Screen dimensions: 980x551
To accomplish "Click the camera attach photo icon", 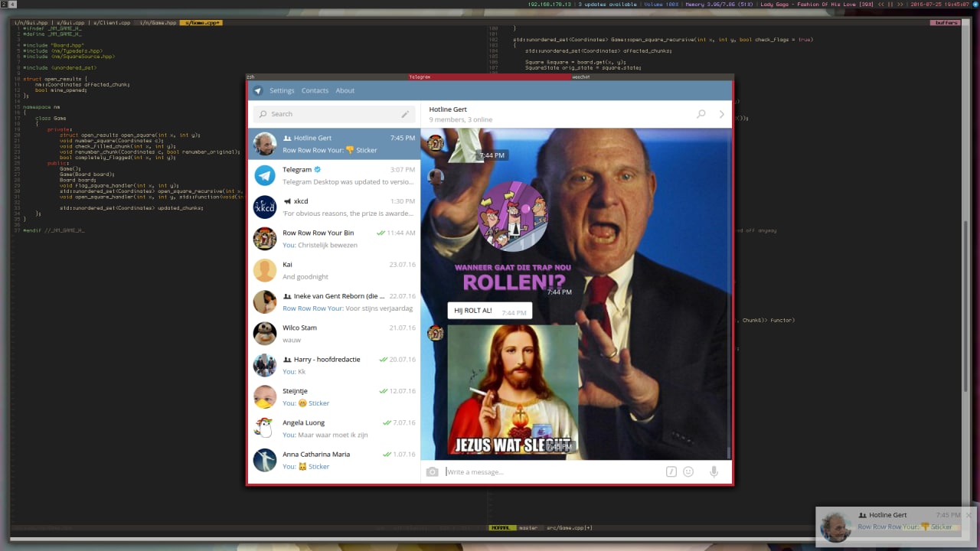I will point(433,472).
